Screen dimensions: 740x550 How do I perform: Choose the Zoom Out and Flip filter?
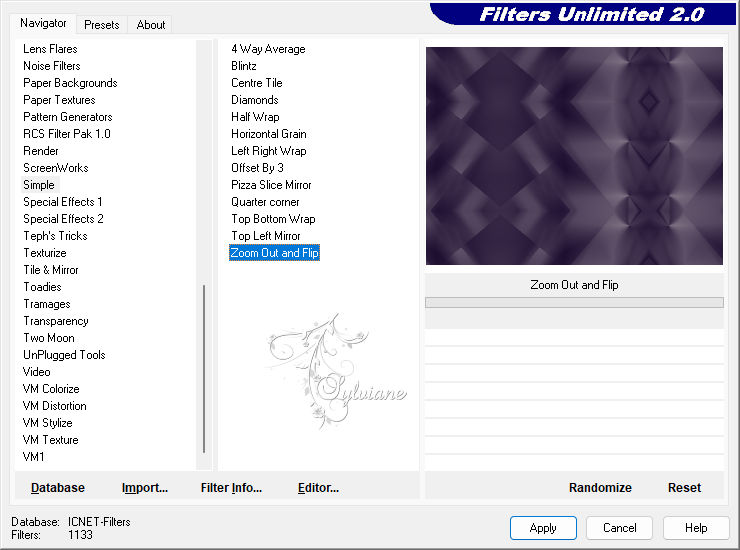pyautogui.click(x=274, y=253)
